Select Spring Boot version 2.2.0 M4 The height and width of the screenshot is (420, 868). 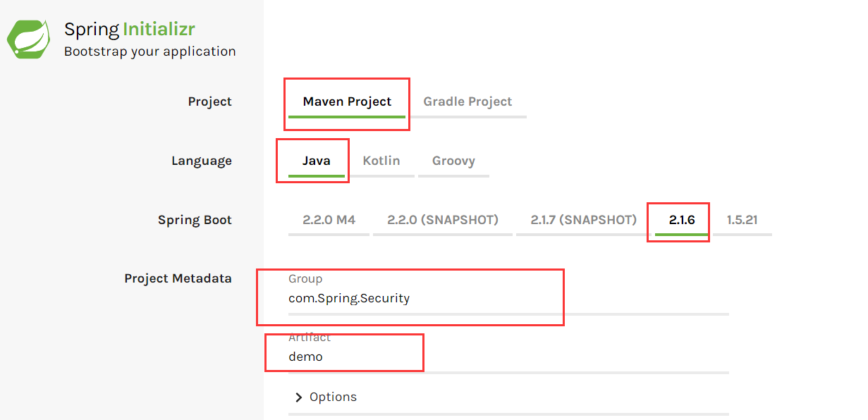tap(329, 221)
